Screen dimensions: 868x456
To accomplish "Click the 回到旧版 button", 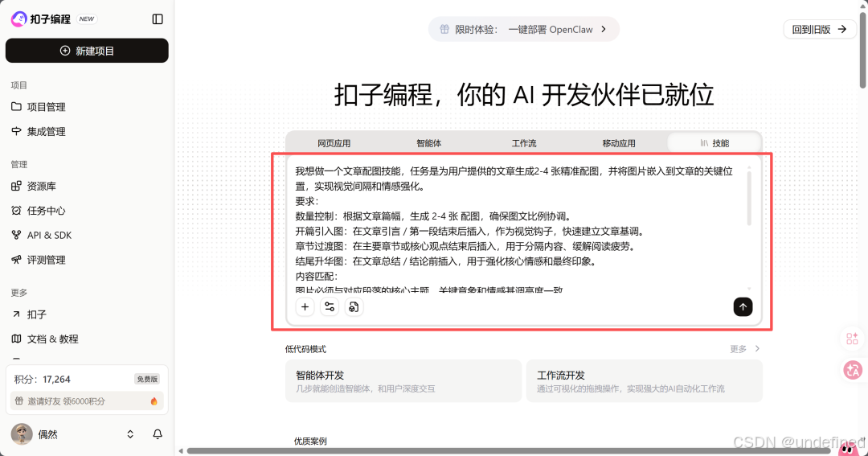I will [x=820, y=30].
